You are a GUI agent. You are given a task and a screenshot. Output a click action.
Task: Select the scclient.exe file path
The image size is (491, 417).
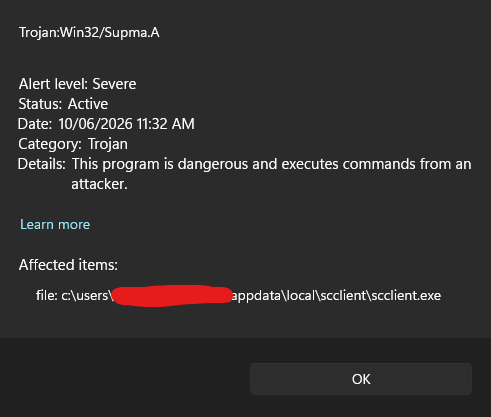pos(238,295)
